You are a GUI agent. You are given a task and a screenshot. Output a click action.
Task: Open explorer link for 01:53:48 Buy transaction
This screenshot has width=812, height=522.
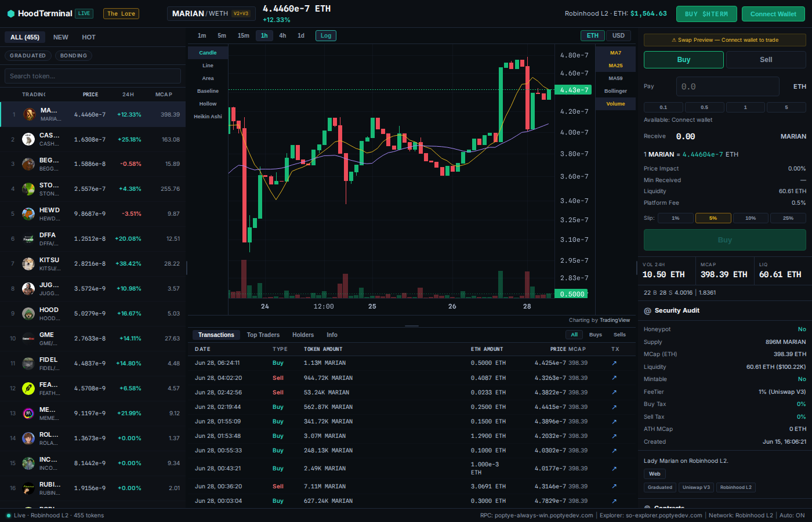614,436
